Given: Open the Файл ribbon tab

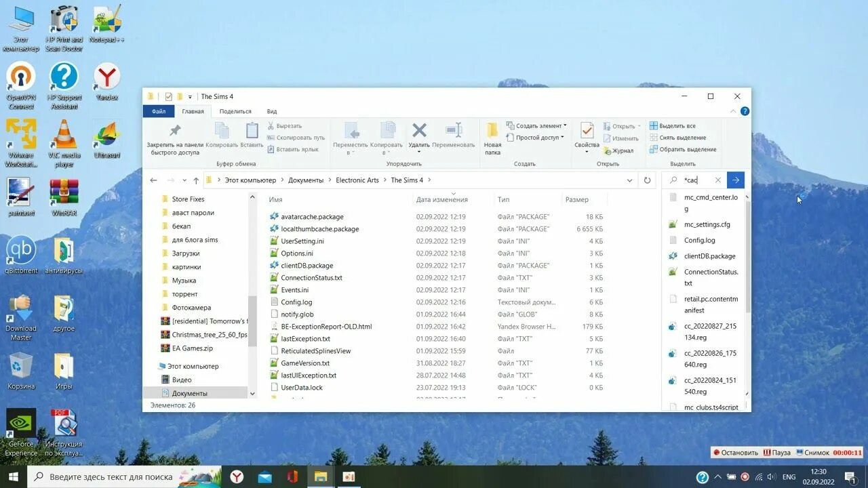Looking at the screenshot, I should pyautogui.click(x=159, y=111).
